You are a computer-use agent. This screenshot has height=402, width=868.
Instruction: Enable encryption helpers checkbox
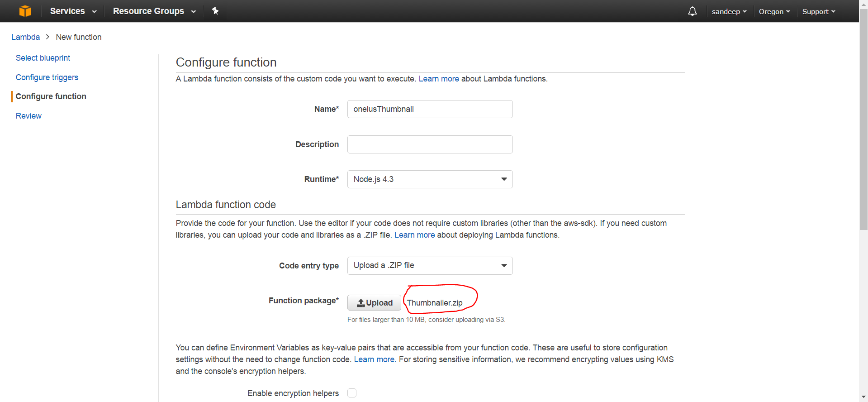click(352, 393)
